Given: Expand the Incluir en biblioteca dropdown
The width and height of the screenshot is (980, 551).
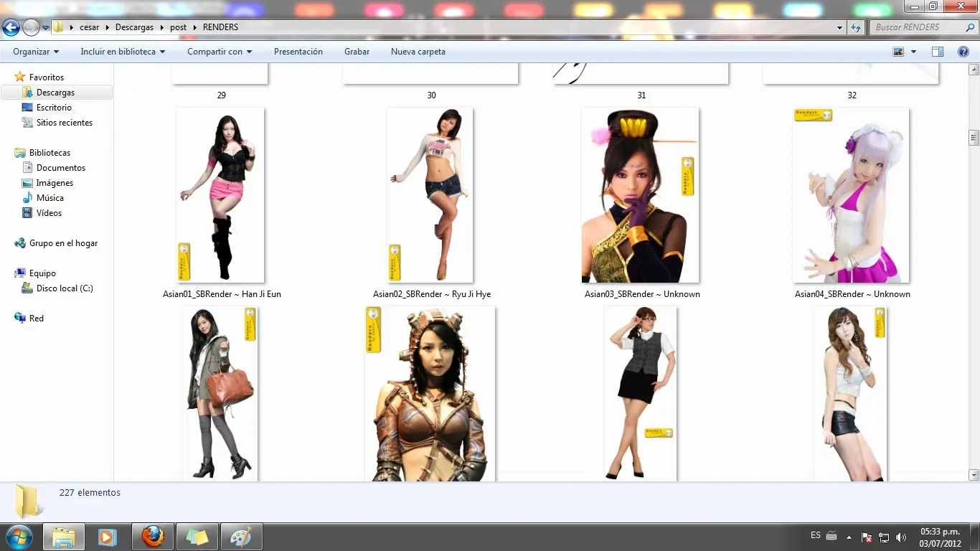Looking at the screenshot, I should 123,52.
